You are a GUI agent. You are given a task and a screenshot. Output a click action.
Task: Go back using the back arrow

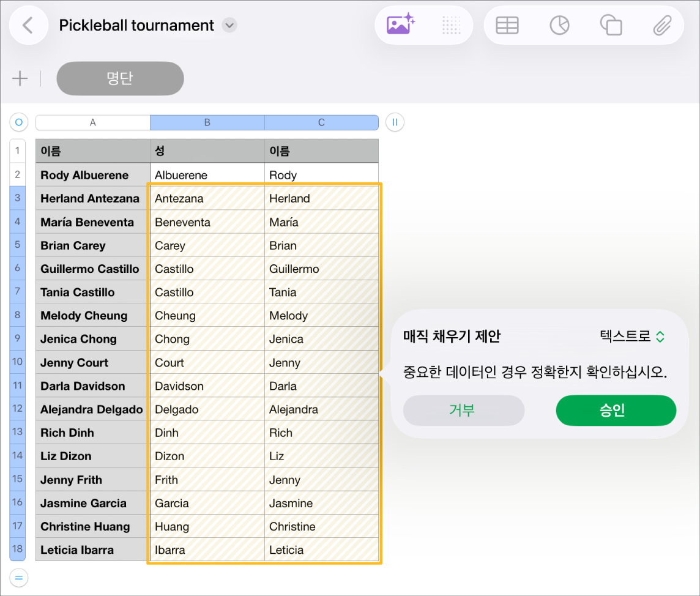[x=28, y=26]
